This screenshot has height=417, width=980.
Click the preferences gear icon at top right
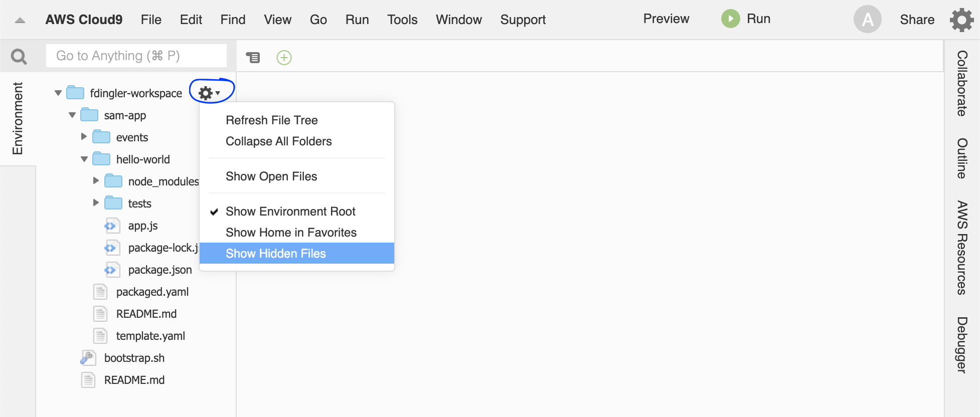tap(961, 20)
